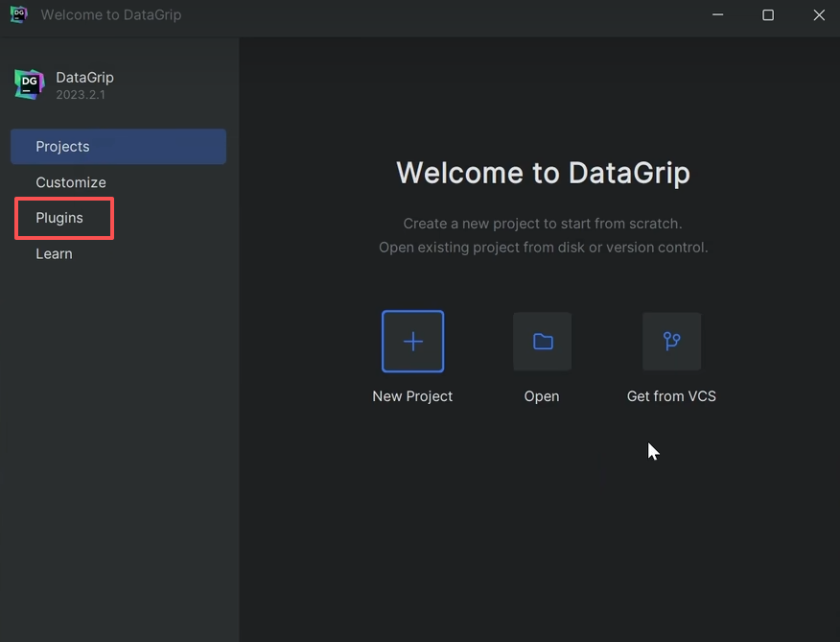Click the DataGrip product name text
The width and height of the screenshot is (840, 642).
(84, 77)
